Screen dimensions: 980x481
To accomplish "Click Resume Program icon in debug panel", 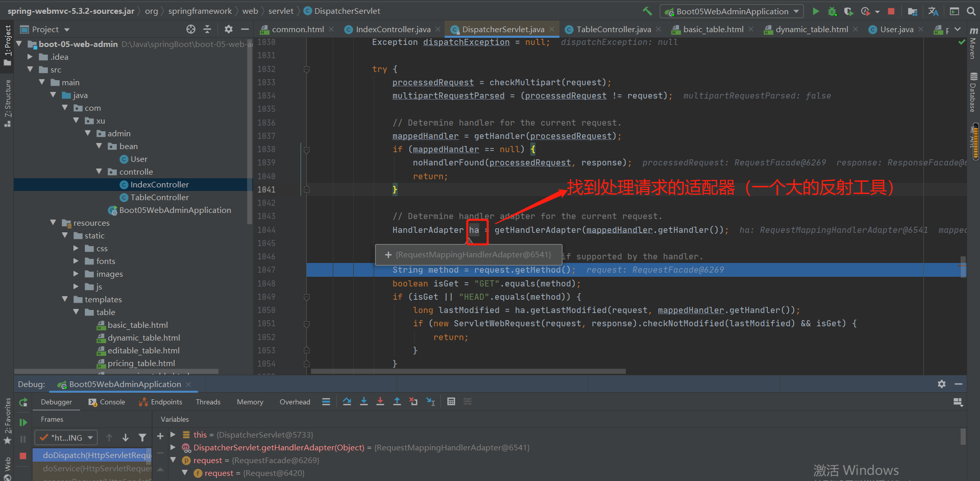I will point(23,422).
